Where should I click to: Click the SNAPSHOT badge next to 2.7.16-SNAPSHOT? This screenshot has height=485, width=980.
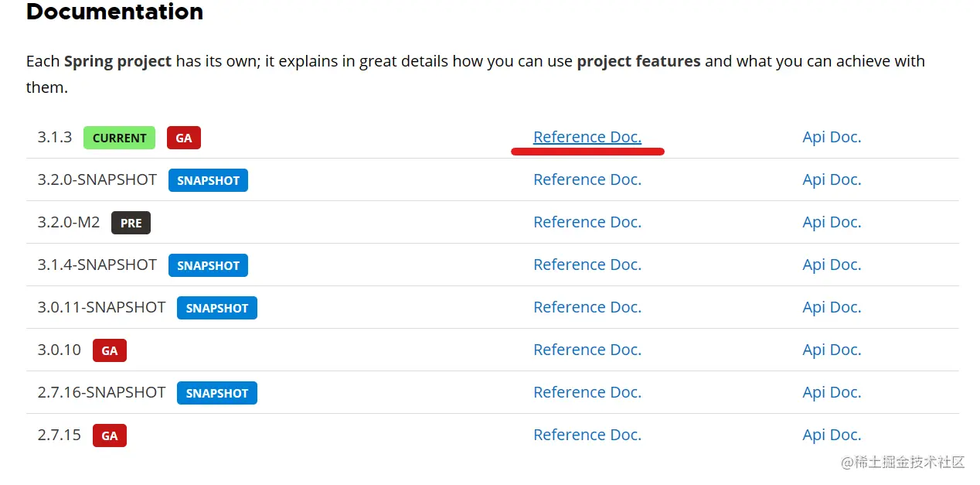click(x=217, y=393)
